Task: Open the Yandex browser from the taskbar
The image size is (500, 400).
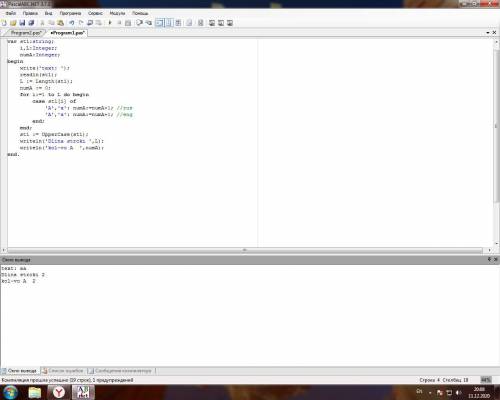Action: pos(59,392)
